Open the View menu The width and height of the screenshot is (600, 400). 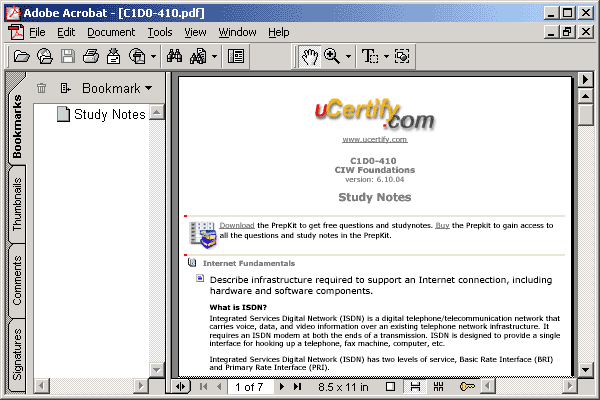pos(195,33)
